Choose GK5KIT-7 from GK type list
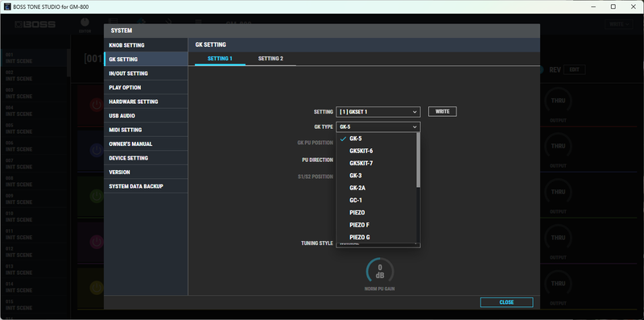The width and height of the screenshot is (644, 320). (x=377, y=164)
